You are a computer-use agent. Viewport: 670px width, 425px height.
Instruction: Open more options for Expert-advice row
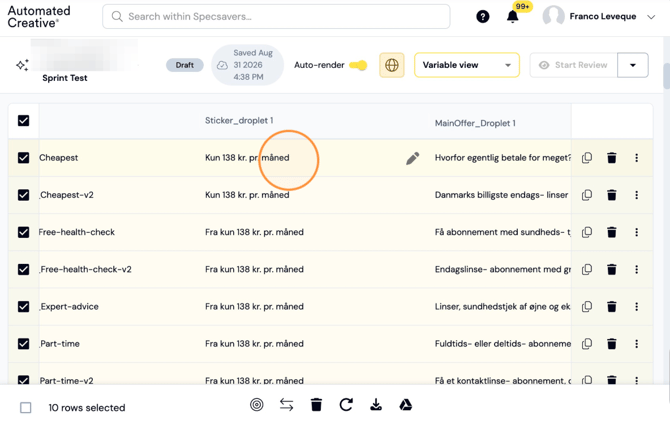[x=636, y=306]
